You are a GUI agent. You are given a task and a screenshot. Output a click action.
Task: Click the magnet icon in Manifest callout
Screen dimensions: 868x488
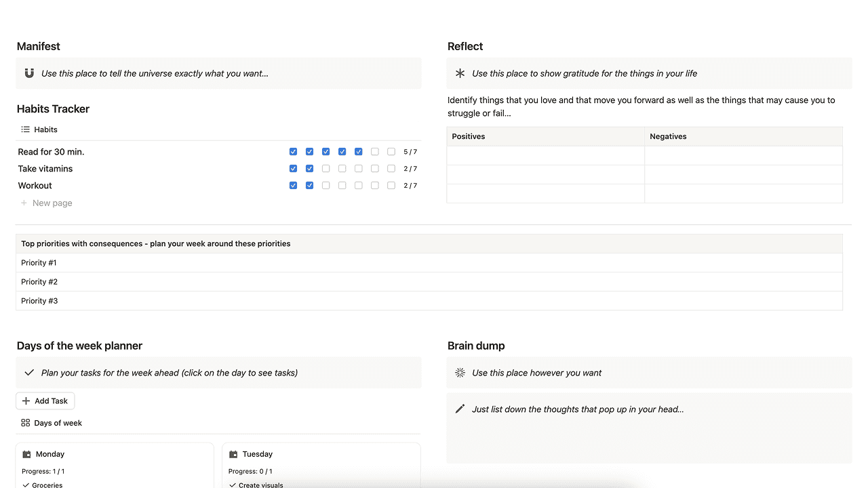pos(29,73)
